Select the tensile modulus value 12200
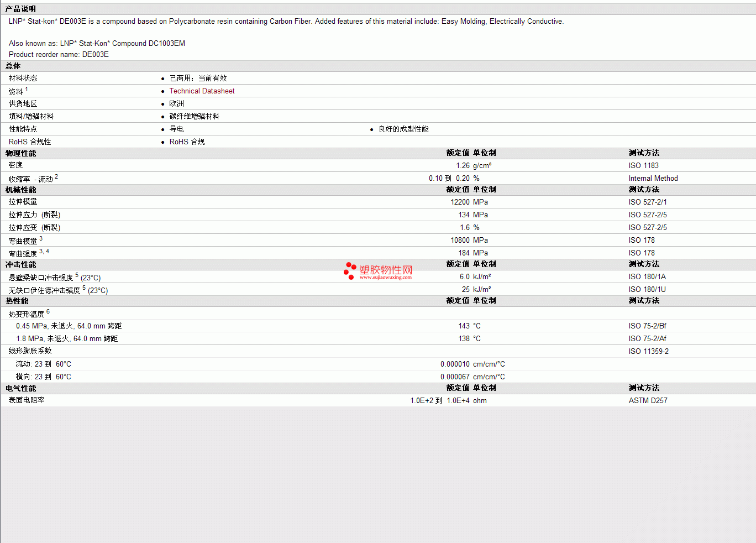Screen dimensions: 756x543 [x=460, y=202]
